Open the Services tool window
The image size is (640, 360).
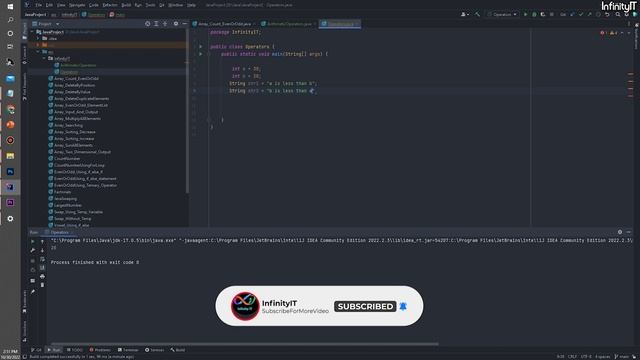155,350
